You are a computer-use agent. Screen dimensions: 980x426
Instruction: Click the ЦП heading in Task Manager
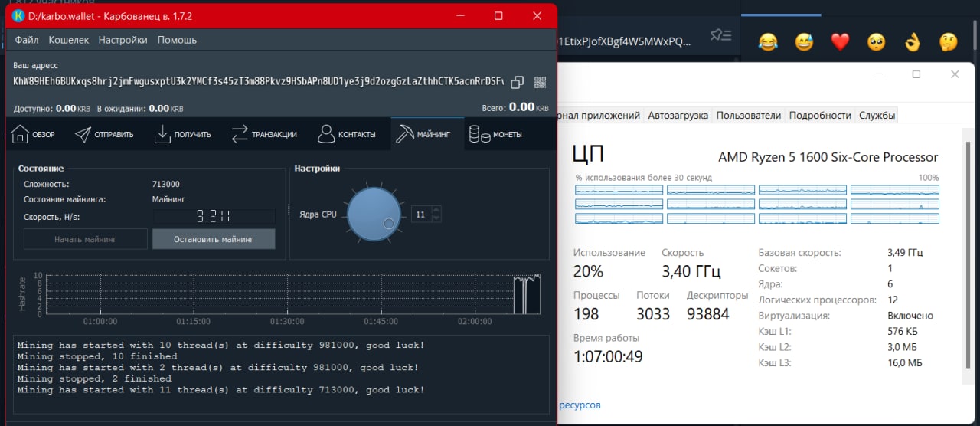(588, 155)
